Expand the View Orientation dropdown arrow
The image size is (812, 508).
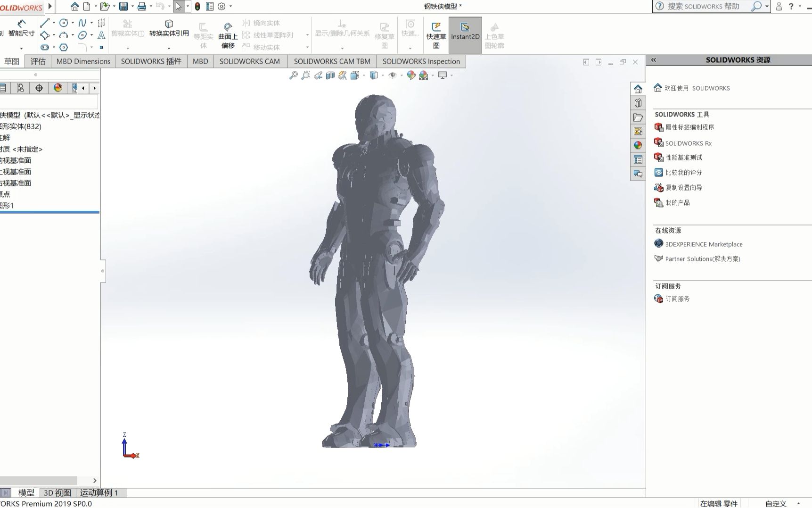click(364, 75)
